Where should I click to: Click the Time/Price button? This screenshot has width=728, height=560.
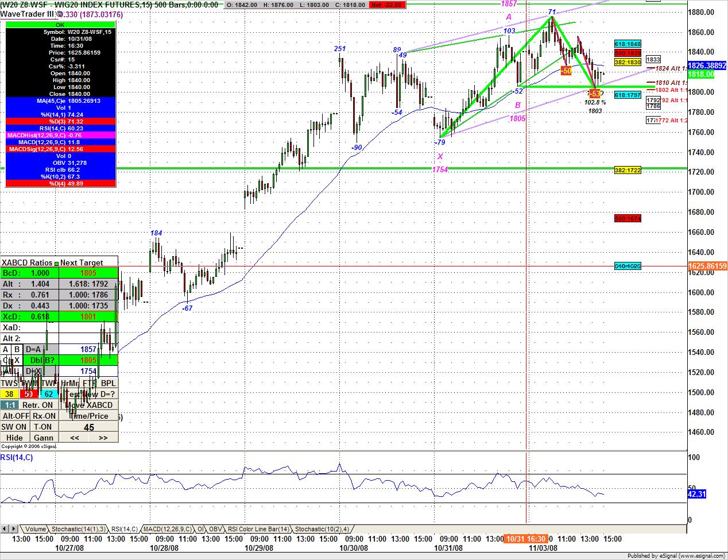(x=89, y=416)
